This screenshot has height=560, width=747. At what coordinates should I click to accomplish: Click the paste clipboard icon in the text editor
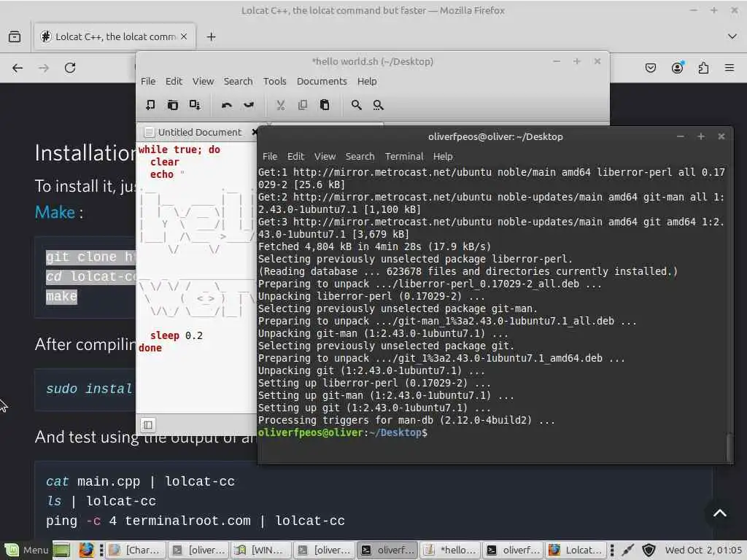click(x=325, y=105)
